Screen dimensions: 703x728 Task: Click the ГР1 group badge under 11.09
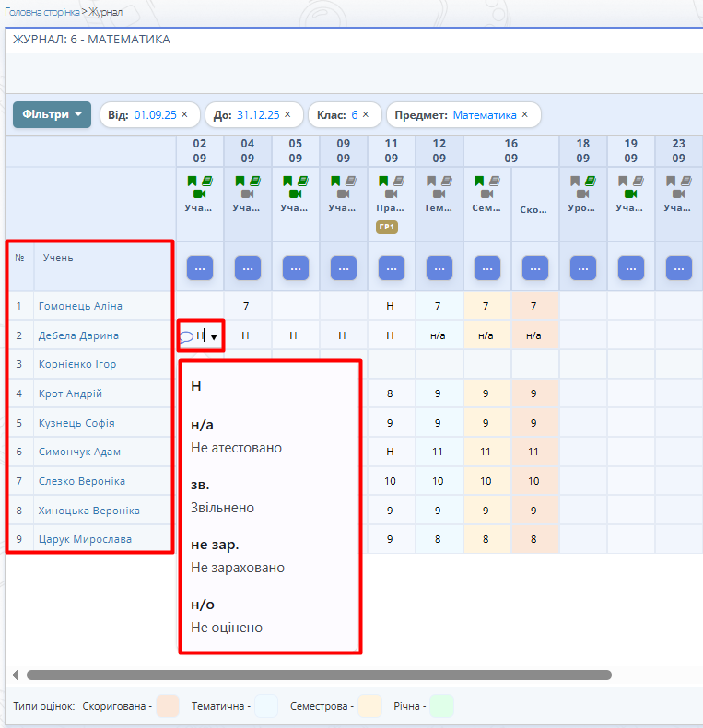[386, 227]
